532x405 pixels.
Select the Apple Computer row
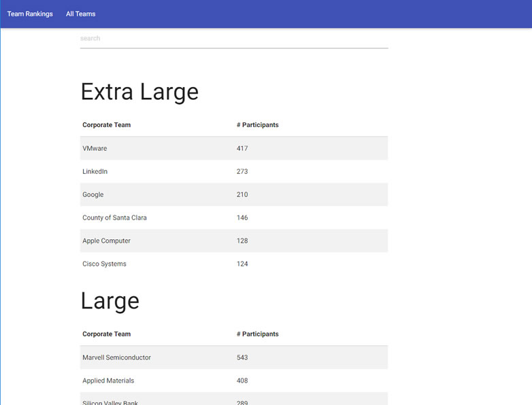point(106,241)
